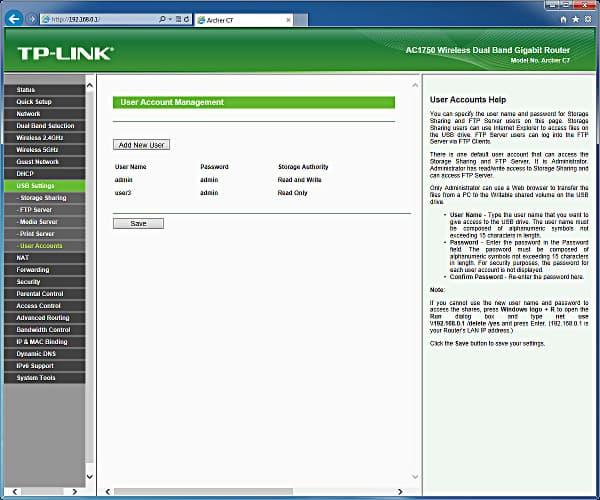This screenshot has height=500, width=600.
Task: Open Dual Band Selection menu item
Action: point(45,125)
